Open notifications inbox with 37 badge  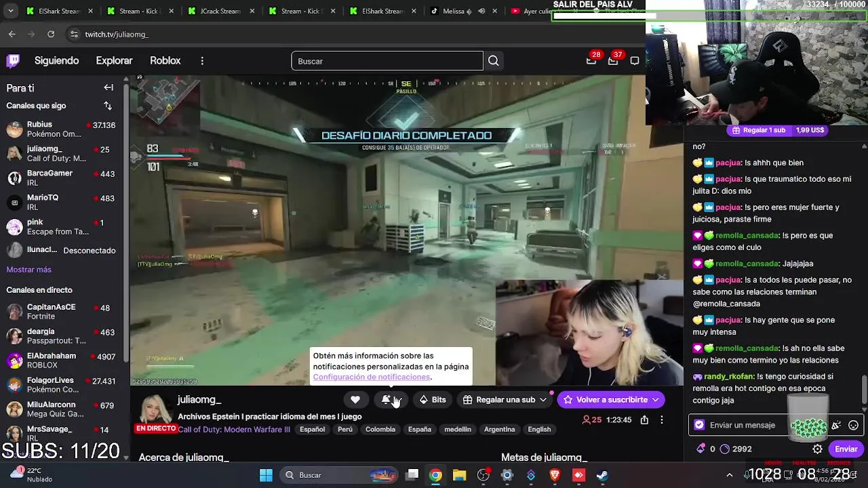point(613,60)
